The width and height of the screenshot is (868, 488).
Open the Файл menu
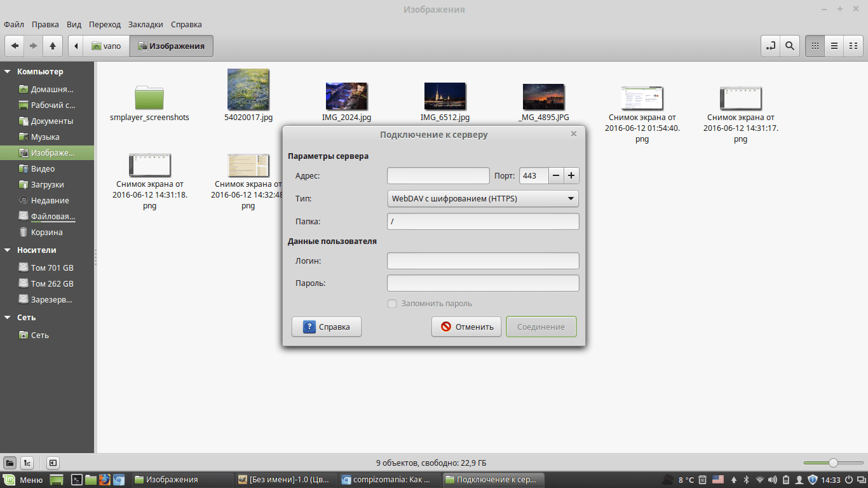14,25
